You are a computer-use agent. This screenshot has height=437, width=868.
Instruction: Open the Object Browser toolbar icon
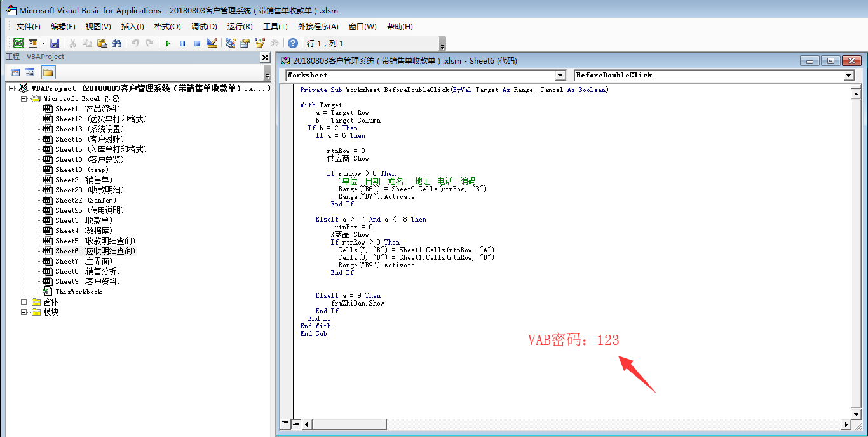click(259, 43)
